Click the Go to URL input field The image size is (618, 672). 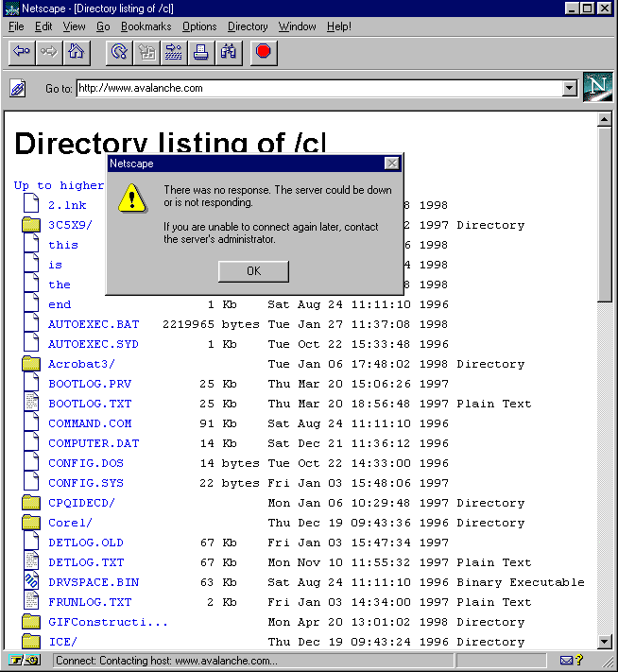click(319, 88)
